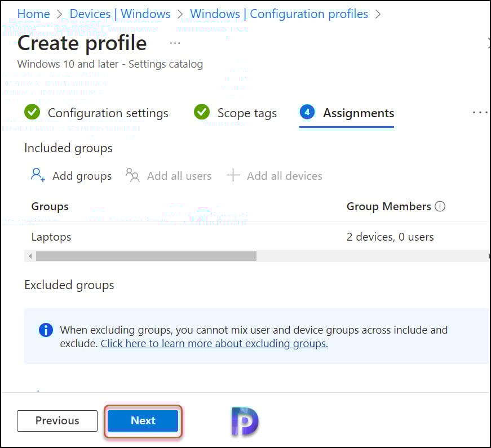Open learn more about excluding groups link

[x=214, y=343]
